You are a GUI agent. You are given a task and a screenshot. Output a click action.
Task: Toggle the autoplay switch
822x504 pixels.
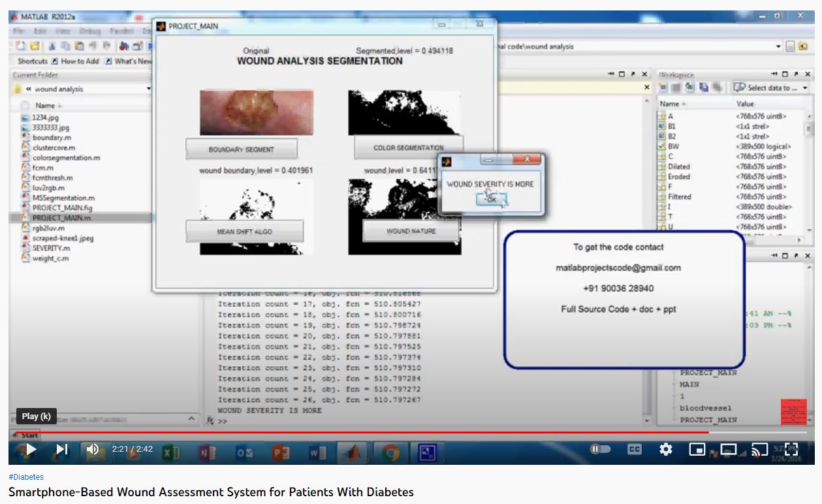click(600, 449)
